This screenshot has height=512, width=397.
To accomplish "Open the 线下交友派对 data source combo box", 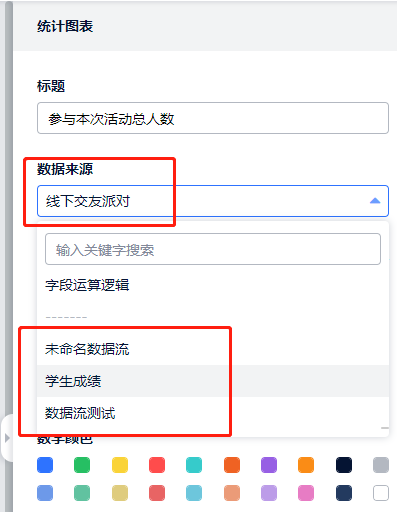I will click(x=213, y=201).
